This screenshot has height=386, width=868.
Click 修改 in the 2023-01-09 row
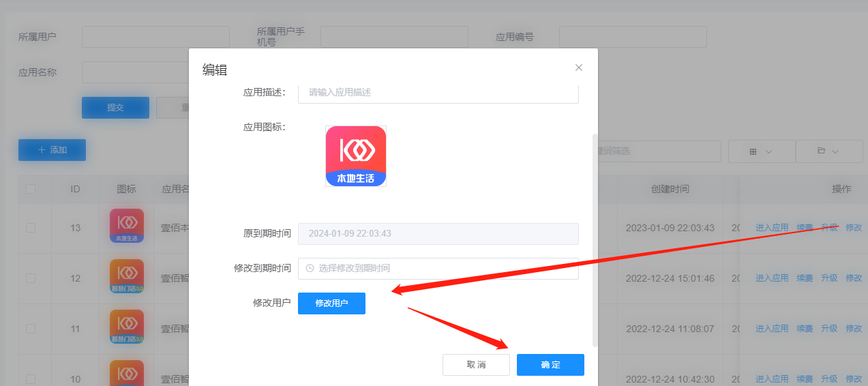click(854, 228)
